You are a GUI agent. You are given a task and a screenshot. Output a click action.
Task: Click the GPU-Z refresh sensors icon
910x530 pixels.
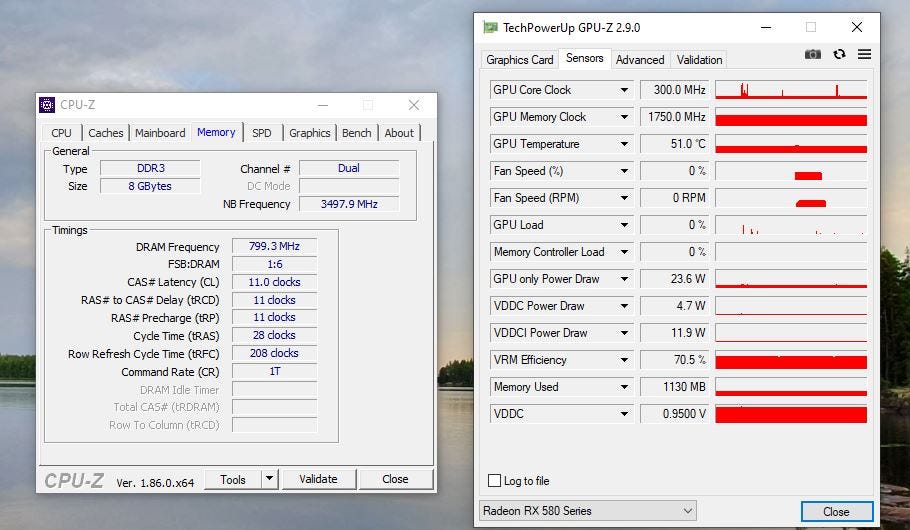click(x=839, y=54)
